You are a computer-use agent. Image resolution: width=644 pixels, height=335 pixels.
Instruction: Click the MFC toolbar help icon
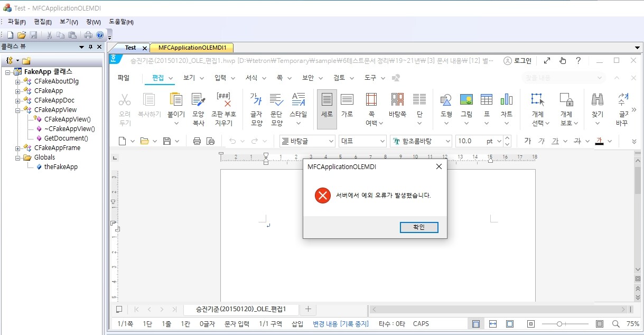point(99,35)
